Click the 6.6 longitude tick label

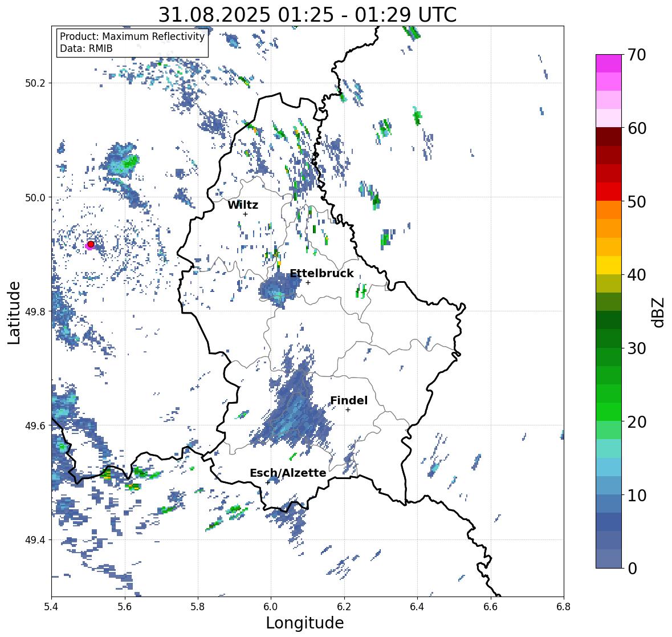tap(490, 607)
